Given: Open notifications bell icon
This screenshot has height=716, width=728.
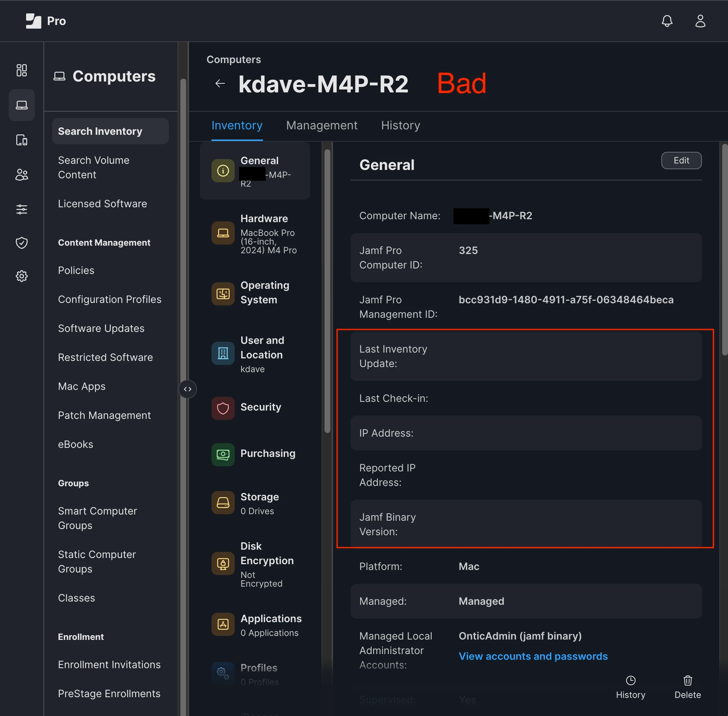Looking at the screenshot, I should [x=667, y=21].
